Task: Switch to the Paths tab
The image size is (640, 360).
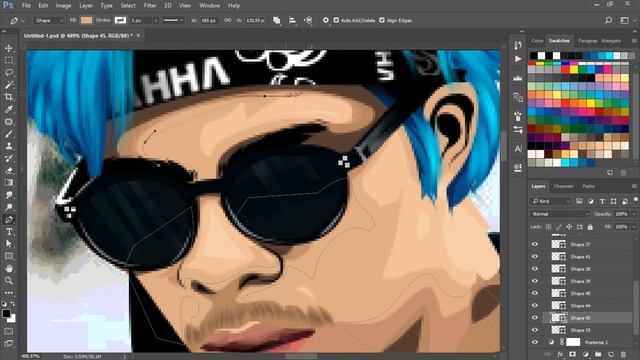Action: click(589, 186)
